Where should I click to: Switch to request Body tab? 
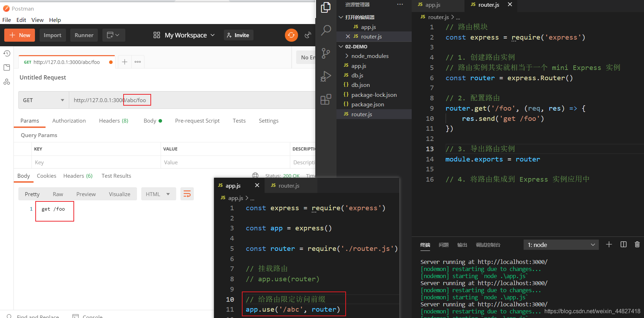(153, 120)
